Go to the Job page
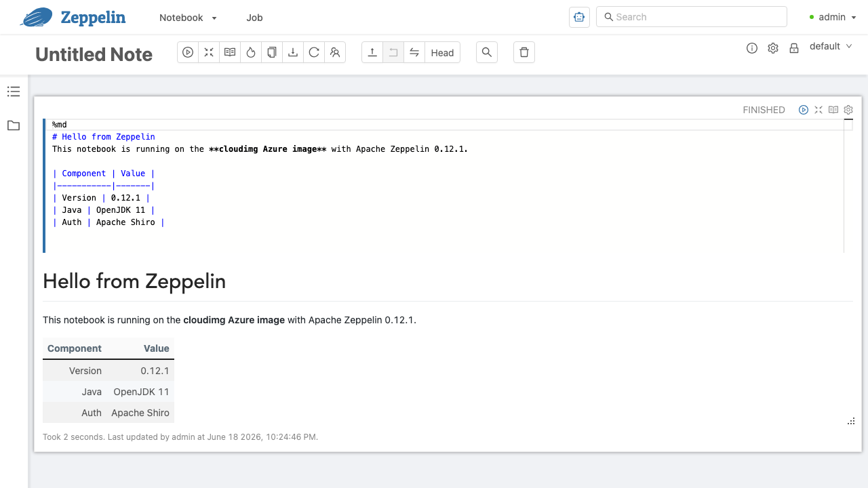The width and height of the screenshot is (868, 488). click(254, 18)
